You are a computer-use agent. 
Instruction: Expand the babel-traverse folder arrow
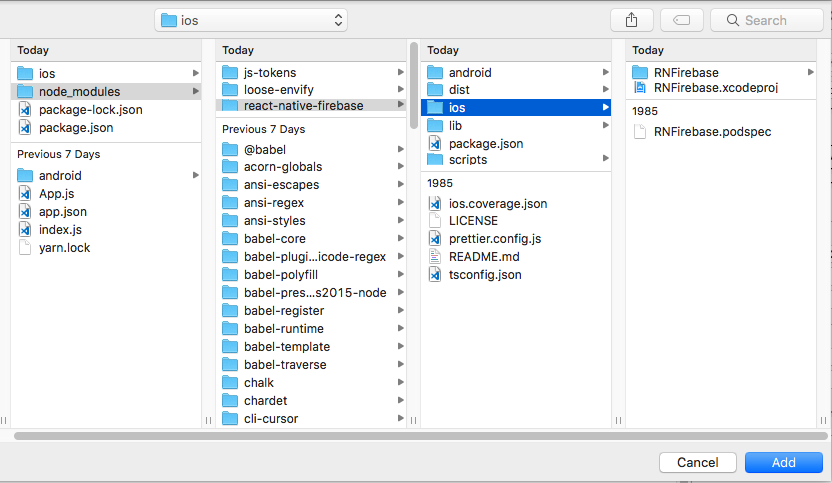(401, 365)
